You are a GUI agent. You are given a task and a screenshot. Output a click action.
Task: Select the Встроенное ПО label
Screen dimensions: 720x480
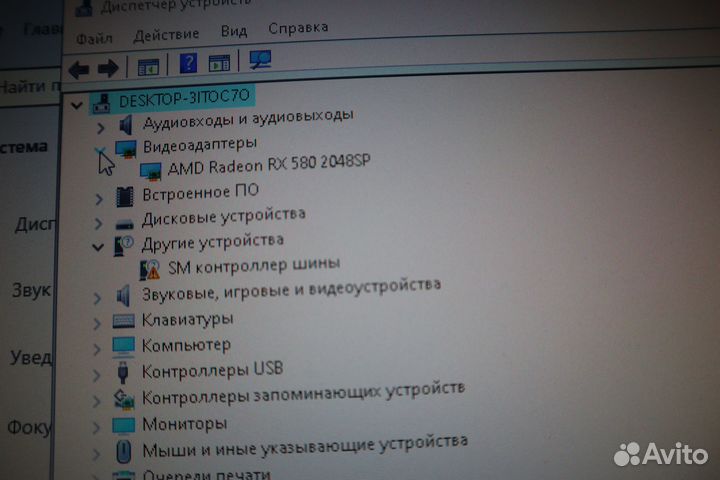tap(201, 193)
